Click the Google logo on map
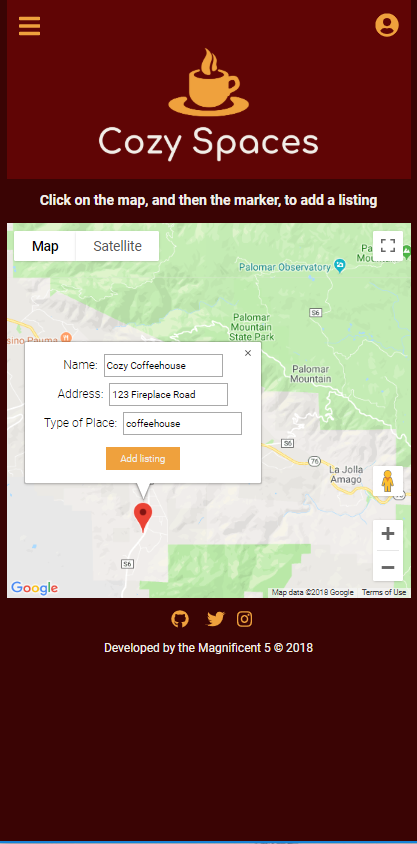Viewport: 417px width, 844px height. (x=34, y=588)
